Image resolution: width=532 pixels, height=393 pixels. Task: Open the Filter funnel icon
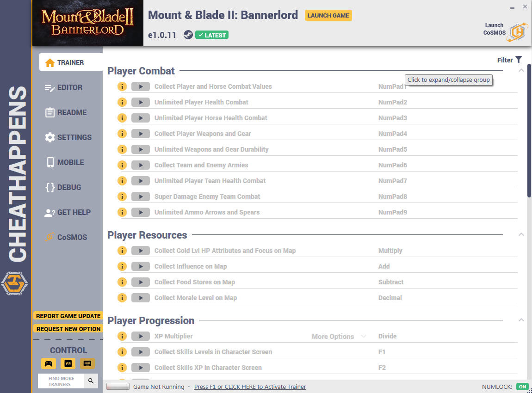pyautogui.click(x=519, y=60)
